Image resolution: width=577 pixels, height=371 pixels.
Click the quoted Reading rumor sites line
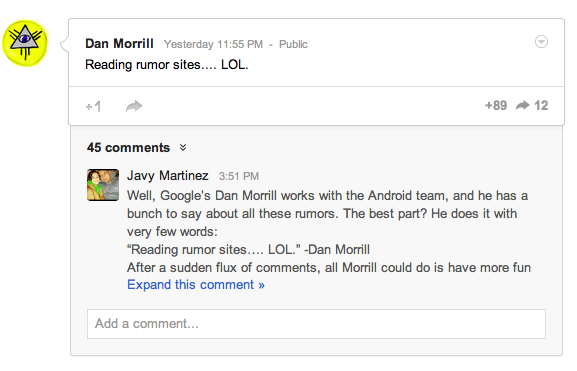248,250
